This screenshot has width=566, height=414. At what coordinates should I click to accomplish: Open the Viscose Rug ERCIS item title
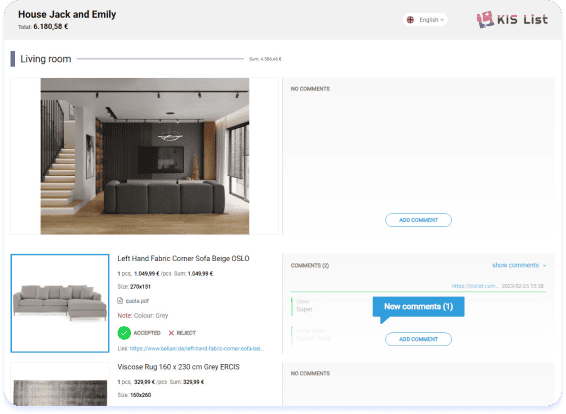[x=178, y=367]
